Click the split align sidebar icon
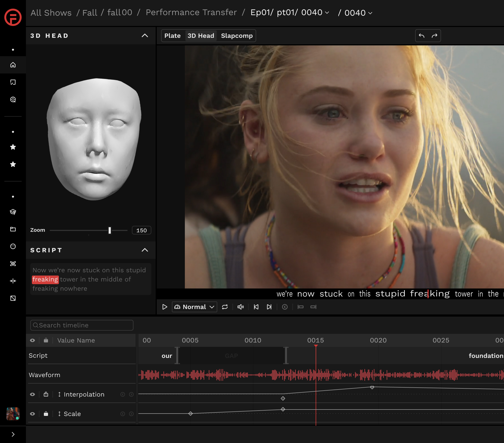The height and width of the screenshot is (443, 504). [x=13, y=281]
